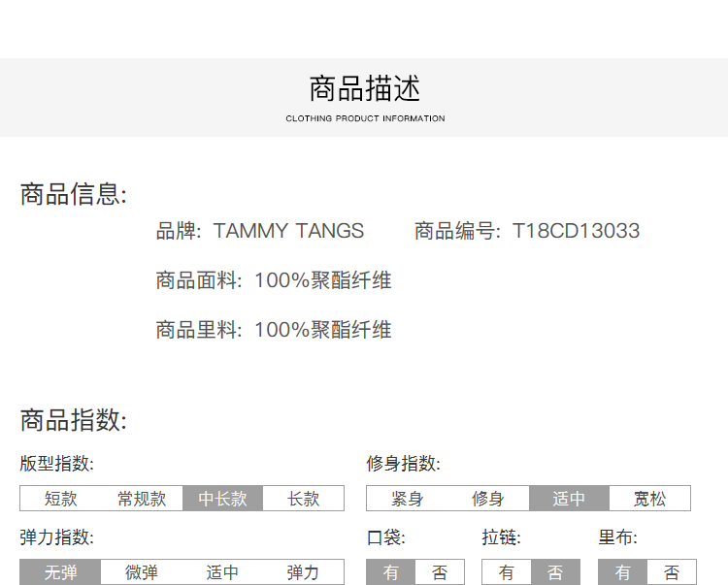Viewport: 728px width, 585px height.
Task: Set 里布 to 否
Action: (x=672, y=572)
